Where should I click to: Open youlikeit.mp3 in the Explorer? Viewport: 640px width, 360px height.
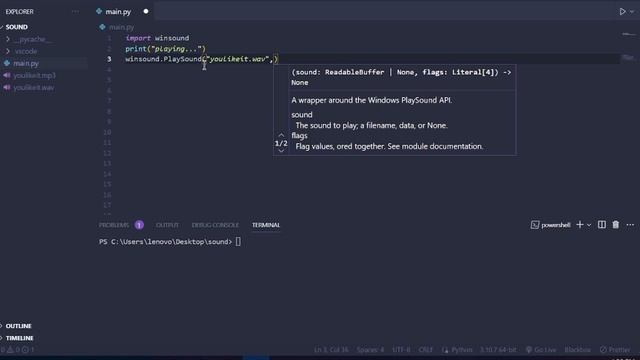(x=34, y=76)
